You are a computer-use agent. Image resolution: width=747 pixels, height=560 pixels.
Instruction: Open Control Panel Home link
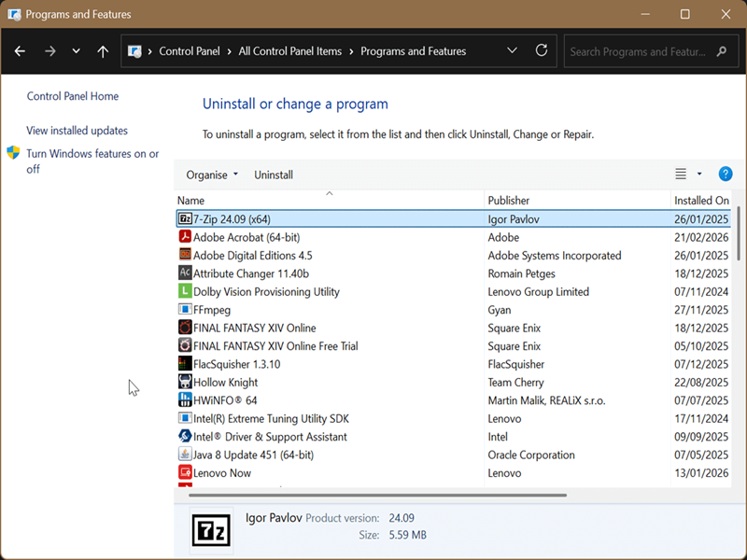pyautogui.click(x=73, y=96)
